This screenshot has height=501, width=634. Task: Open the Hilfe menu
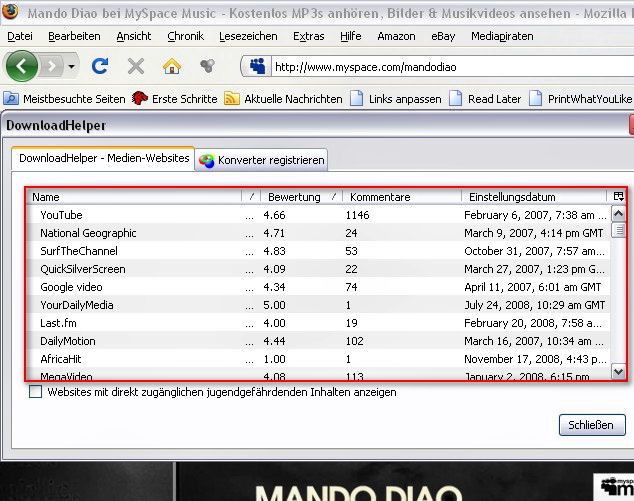point(351,36)
